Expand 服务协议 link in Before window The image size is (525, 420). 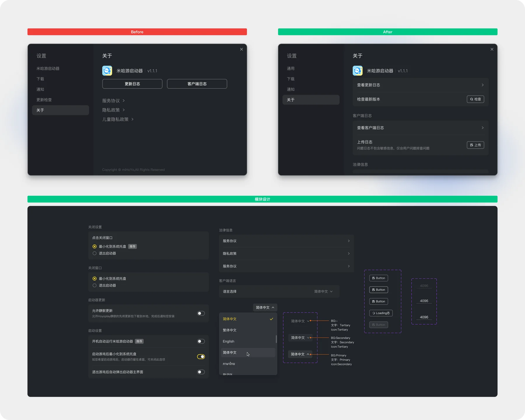coord(113,101)
